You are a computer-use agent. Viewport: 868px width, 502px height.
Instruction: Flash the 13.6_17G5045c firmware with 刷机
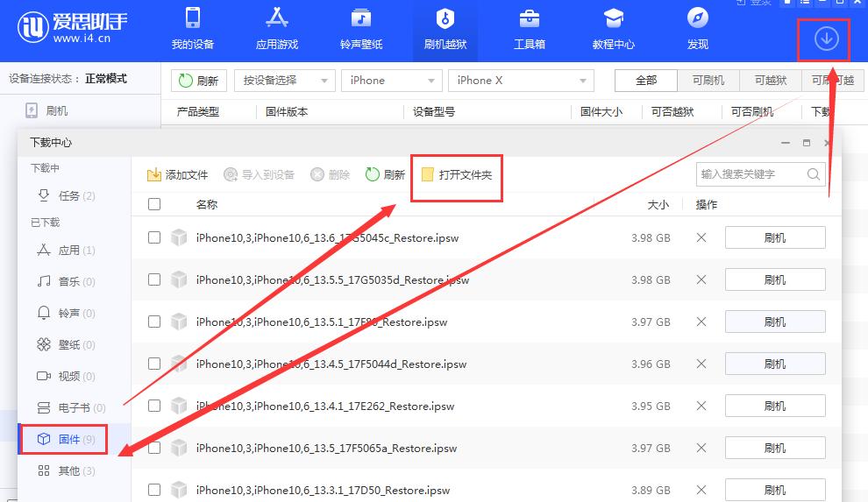775,237
